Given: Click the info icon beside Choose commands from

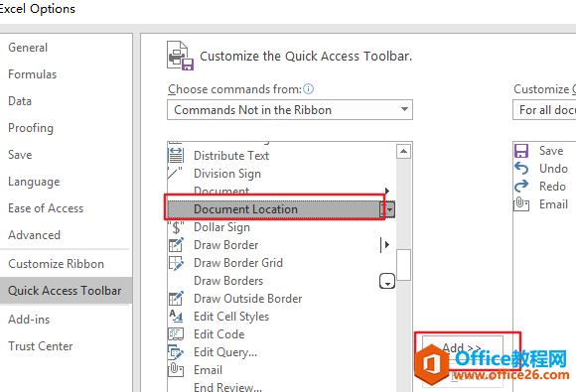Looking at the screenshot, I should coord(309,89).
